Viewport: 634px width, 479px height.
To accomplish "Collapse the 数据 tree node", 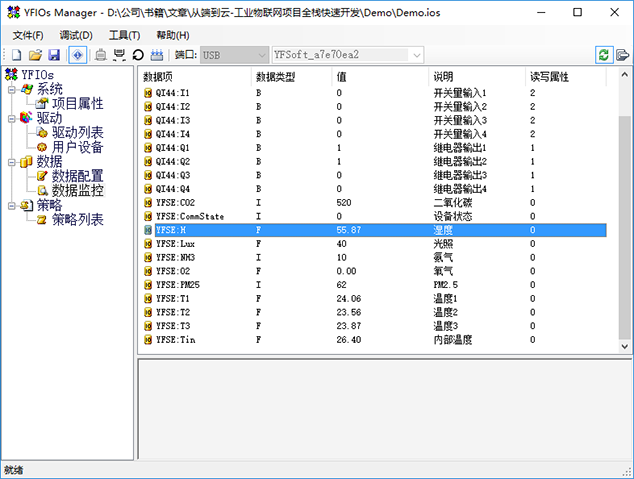I will click(x=12, y=162).
